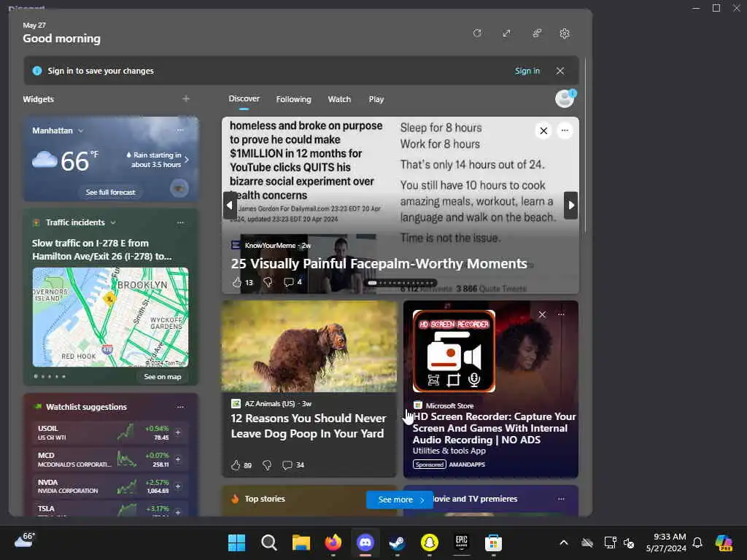Open Microsoft Store from taskbar

pyautogui.click(x=494, y=542)
